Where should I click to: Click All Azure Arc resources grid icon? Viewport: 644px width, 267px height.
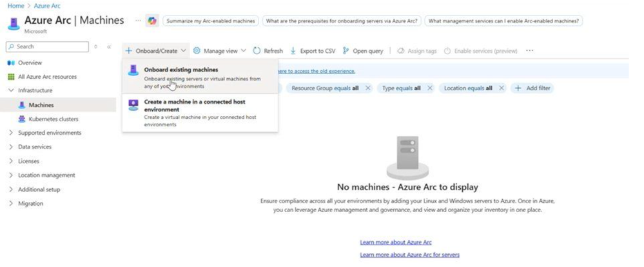point(11,77)
